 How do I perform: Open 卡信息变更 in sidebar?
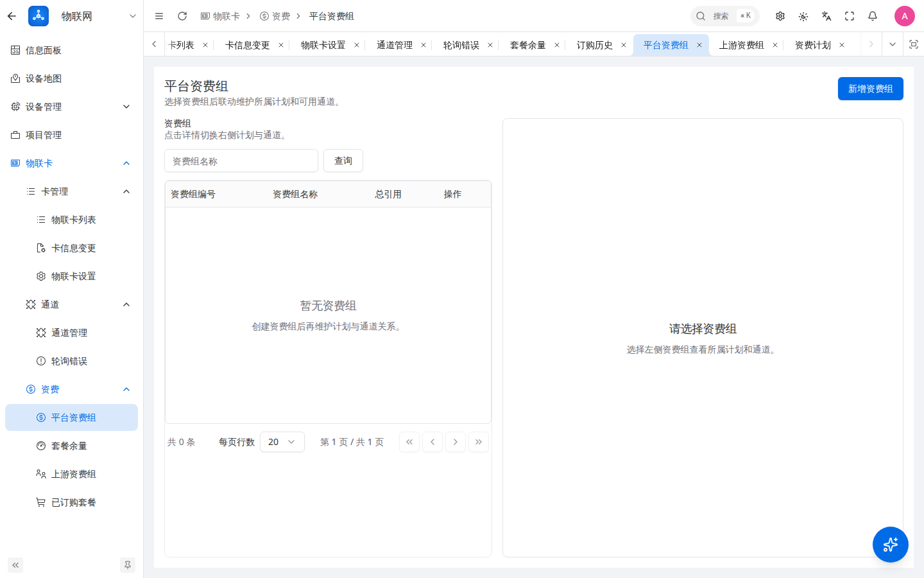[71, 248]
